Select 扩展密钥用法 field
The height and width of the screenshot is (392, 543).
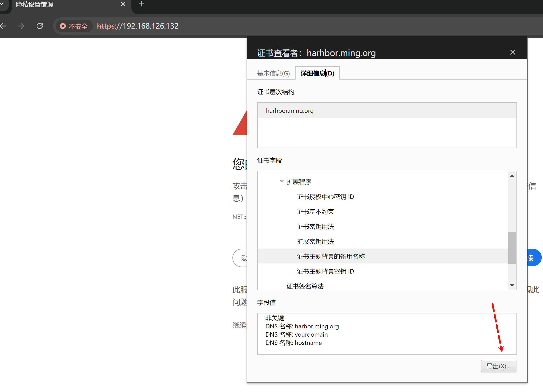tap(315, 242)
